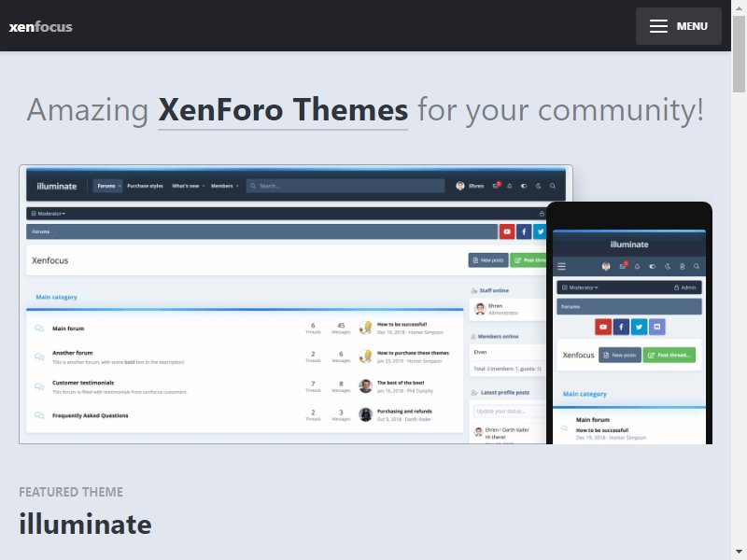Open alerts bell icon in mobile preview
The height and width of the screenshot is (560, 747).
[x=638, y=267]
